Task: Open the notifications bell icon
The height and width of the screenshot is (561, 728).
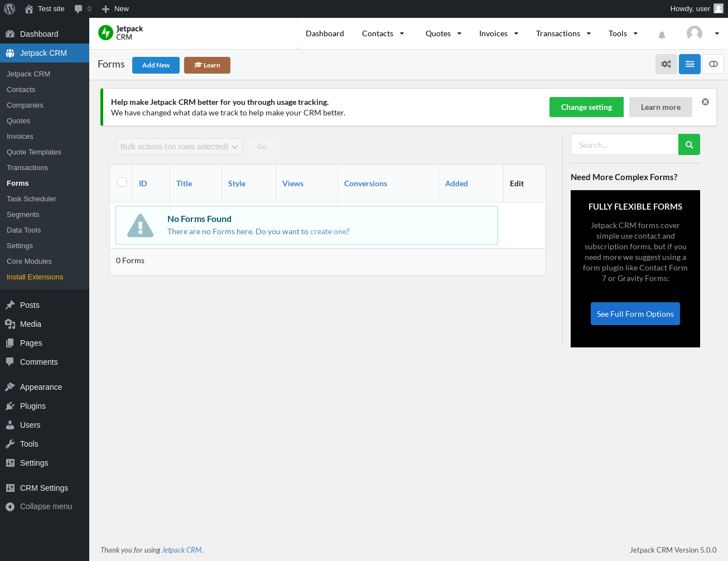Action: pos(662,35)
